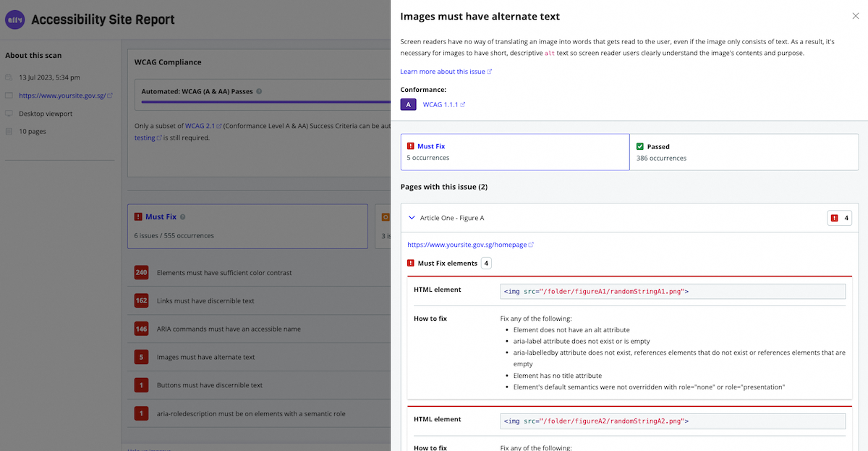Open the WCAG 1.1.1 link
The height and width of the screenshot is (451, 868).
(444, 105)
